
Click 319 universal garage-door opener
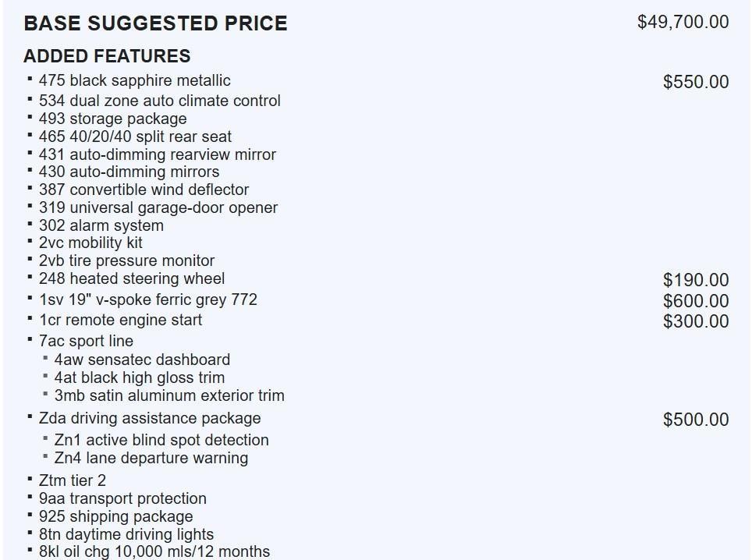point(158,207)
